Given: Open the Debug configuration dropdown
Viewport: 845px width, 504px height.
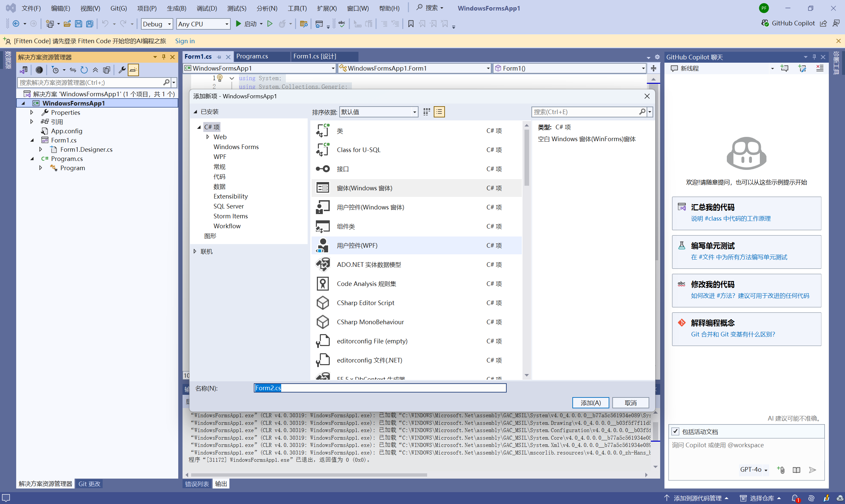Looking at the screenshot, I should click(157, 24).
